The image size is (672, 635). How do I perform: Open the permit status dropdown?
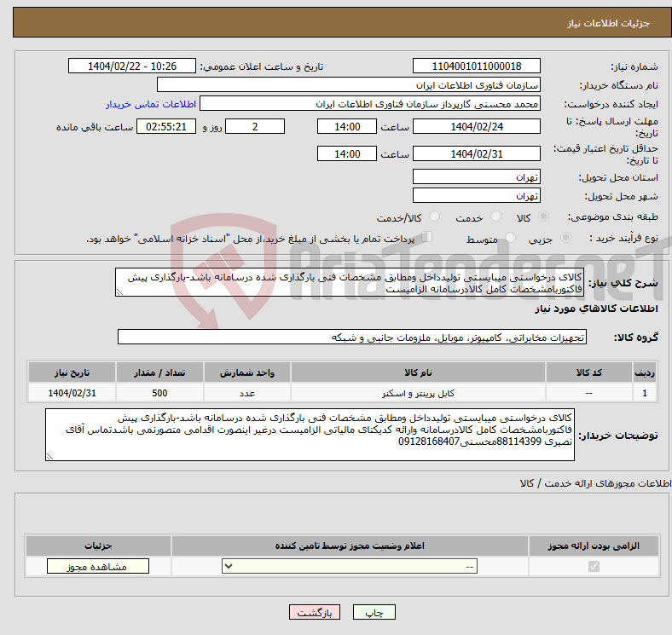coord(350,566)
